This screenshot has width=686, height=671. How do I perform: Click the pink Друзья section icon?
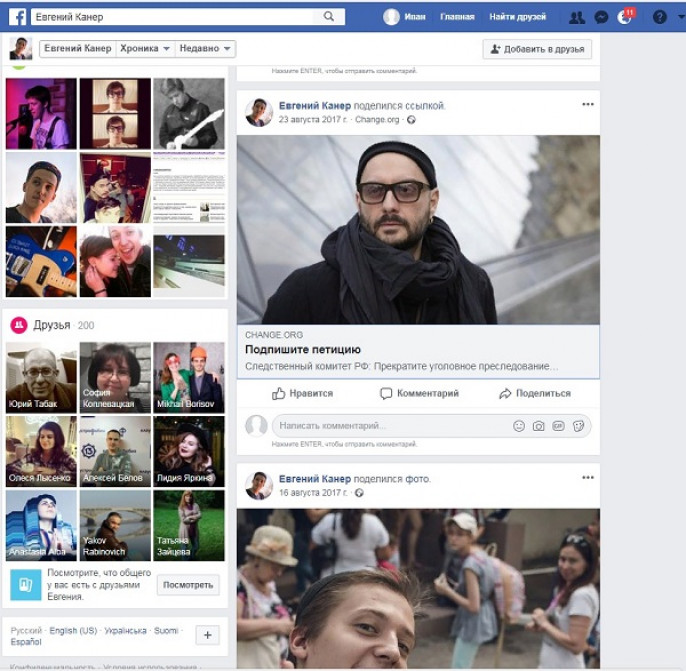(x=19, y=325)
